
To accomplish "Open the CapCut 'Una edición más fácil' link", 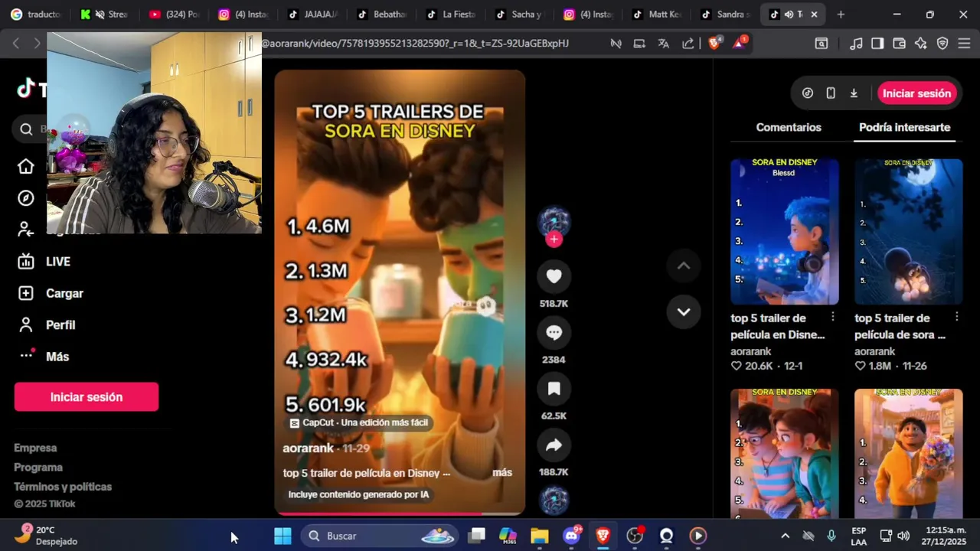I will tap(359, 422).
